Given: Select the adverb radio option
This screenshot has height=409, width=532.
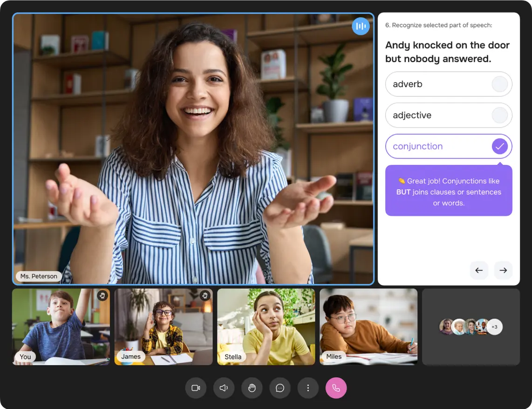Looking at the screenshot, I should (x=499, y=84).
